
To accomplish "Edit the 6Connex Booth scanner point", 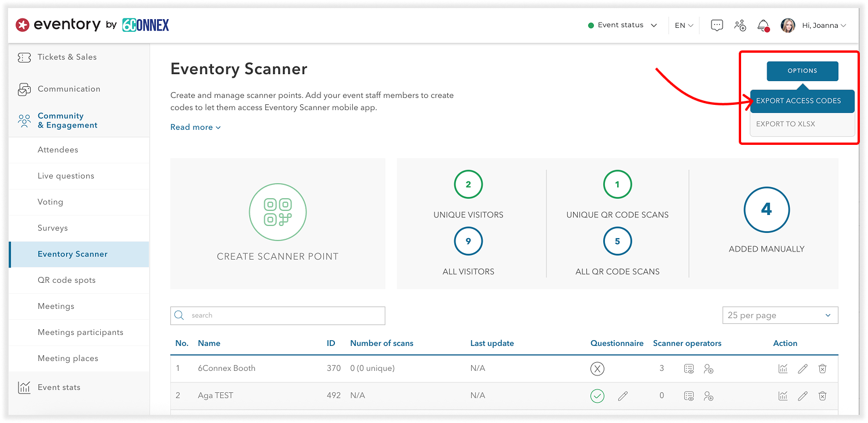I will (803, 369).
